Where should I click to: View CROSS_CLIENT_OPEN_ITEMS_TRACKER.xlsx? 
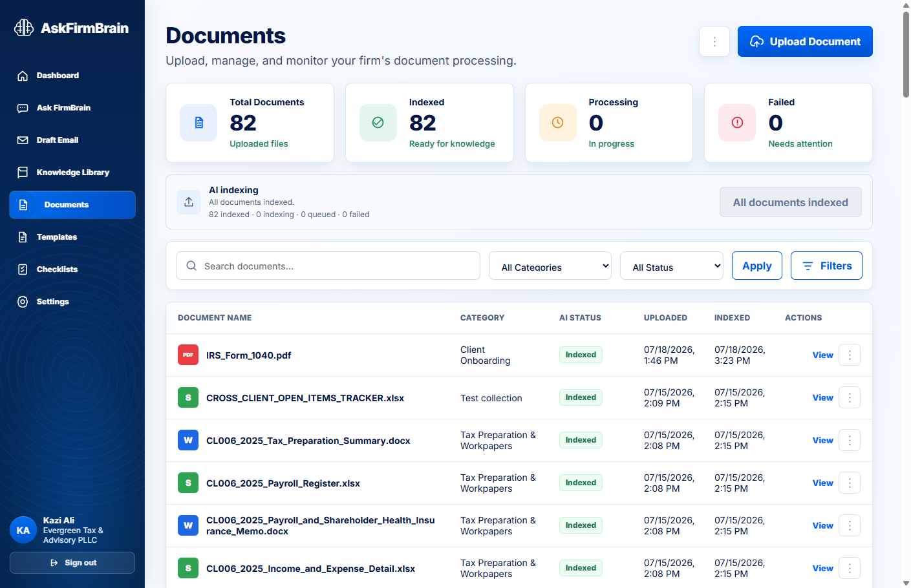822,397
